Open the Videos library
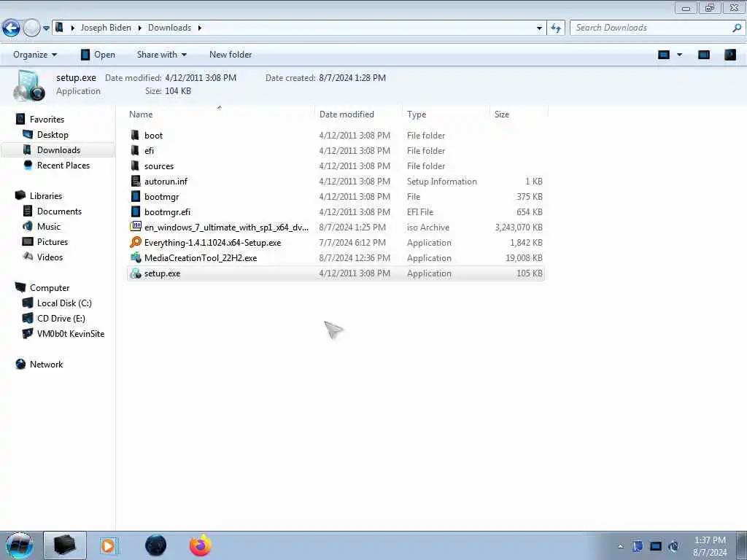This screenshot has width=747, height=560. coord(50,257)
